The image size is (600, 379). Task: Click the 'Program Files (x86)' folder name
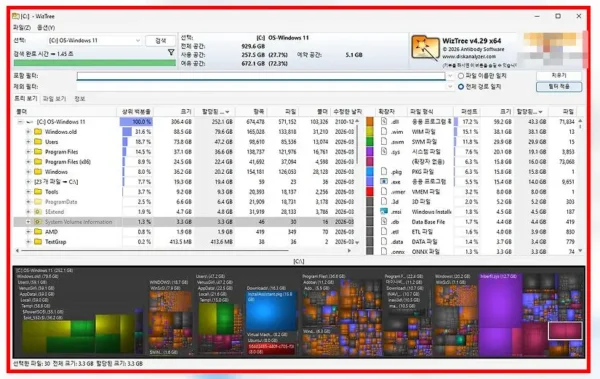coord(68,162)
